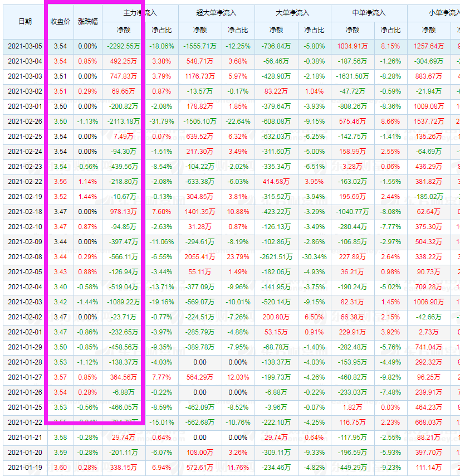Click the value -2621.51万
The height and width of the screenshot is (476, 460).
[276, 257]
